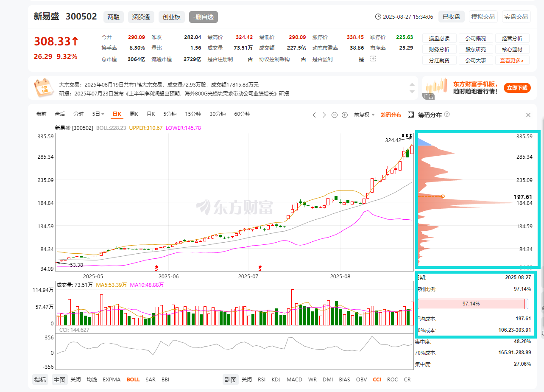Select OBV sub chart indicator
The image size is (544, 392).
[x=361, y=379]
